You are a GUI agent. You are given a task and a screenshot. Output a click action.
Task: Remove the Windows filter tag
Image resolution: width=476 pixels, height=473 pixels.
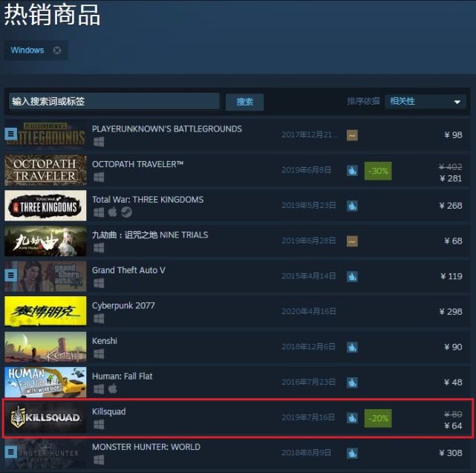[x=56, y=50]
